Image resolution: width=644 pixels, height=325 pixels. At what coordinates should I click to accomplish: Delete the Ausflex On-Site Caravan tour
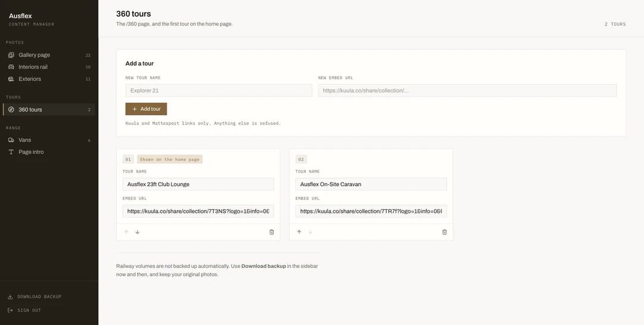click(x=444, y=232)
